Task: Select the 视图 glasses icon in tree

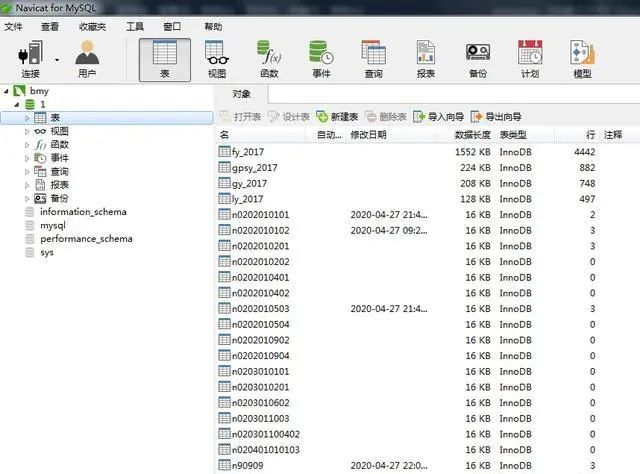Action: [40, 131]
